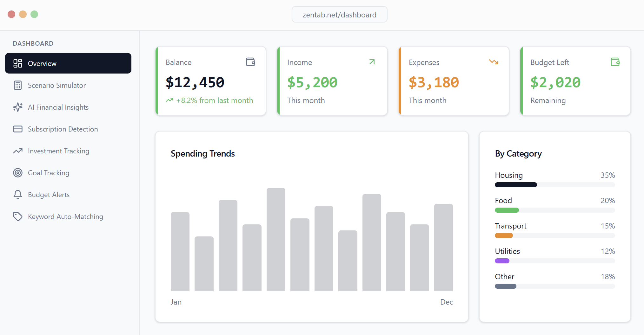Click the Subscription Detection card icon
This screenshot has height=335, width=644.
(18, 129)
